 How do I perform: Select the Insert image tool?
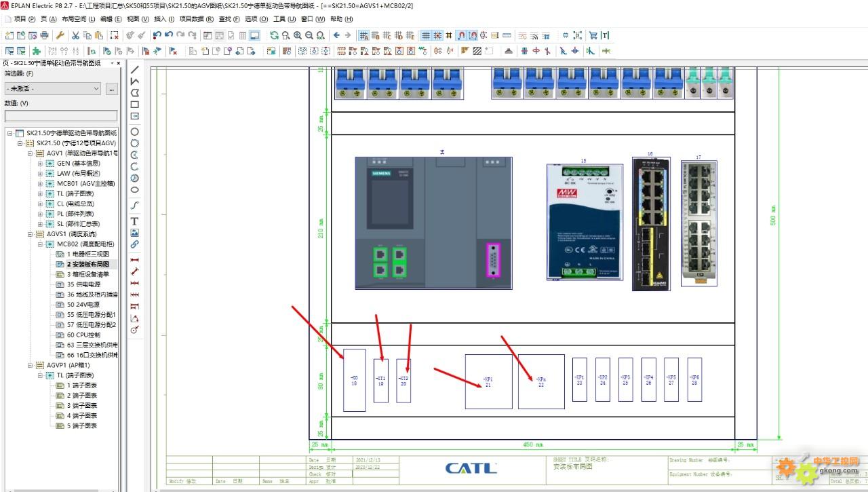click(135, 233)
